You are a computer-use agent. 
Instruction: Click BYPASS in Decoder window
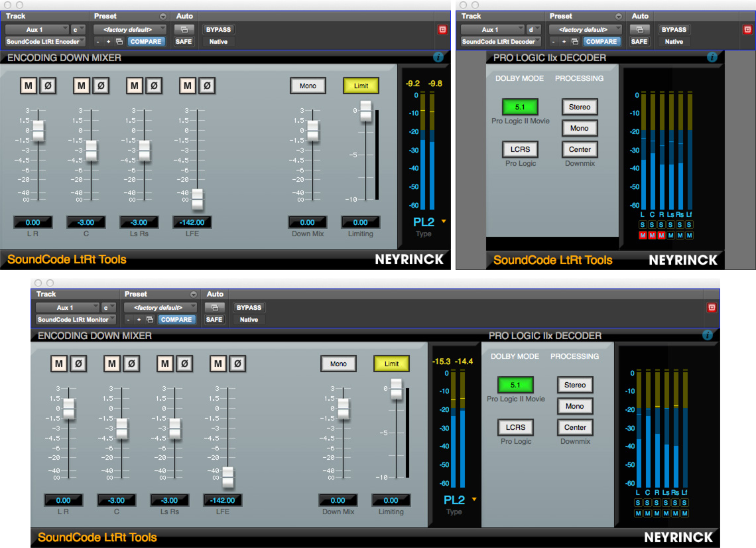674,29
